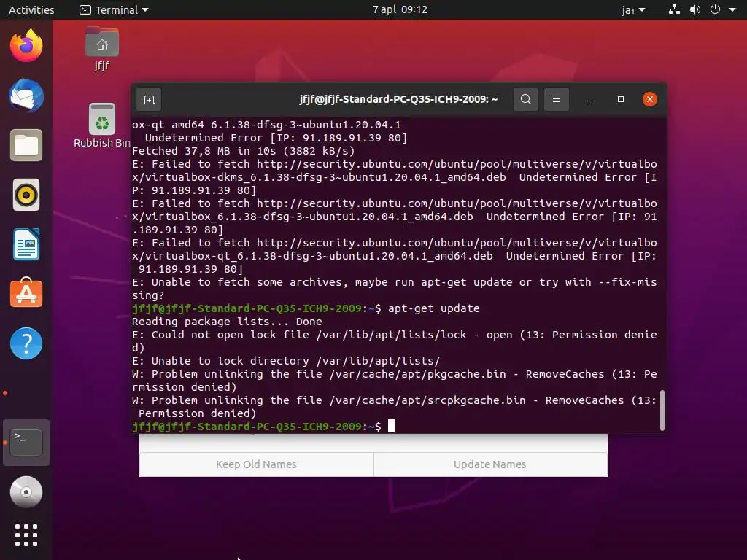Click the Update Names button
This screenshot has width=747, height=560.
click(x=490, y=464)
